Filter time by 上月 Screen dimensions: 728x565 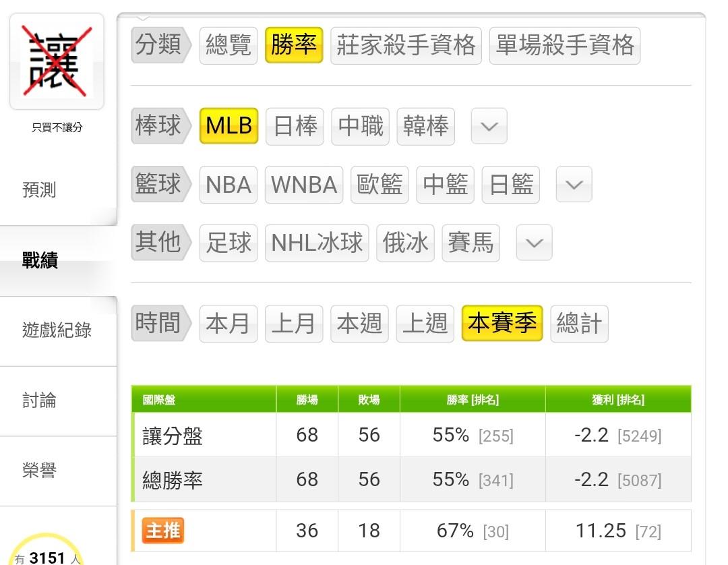coord(294,324)
